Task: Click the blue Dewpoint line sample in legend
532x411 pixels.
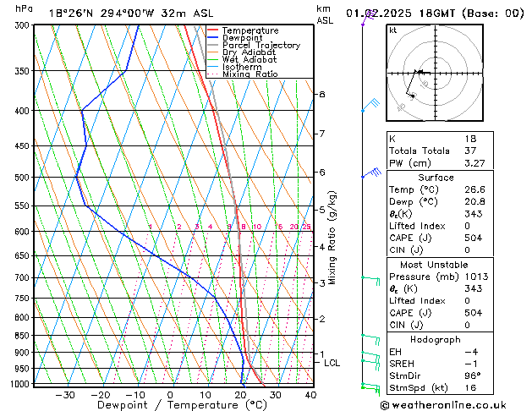Action: click(x=213, y=37)
